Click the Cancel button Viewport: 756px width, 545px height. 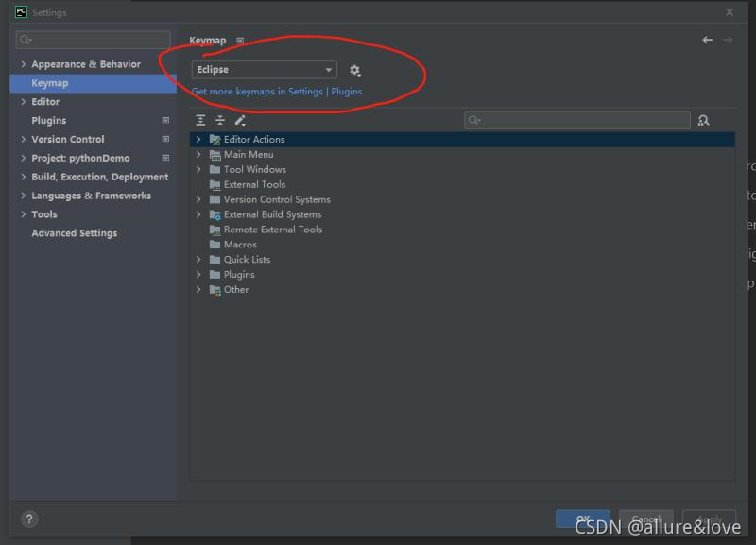pos(646,519)
